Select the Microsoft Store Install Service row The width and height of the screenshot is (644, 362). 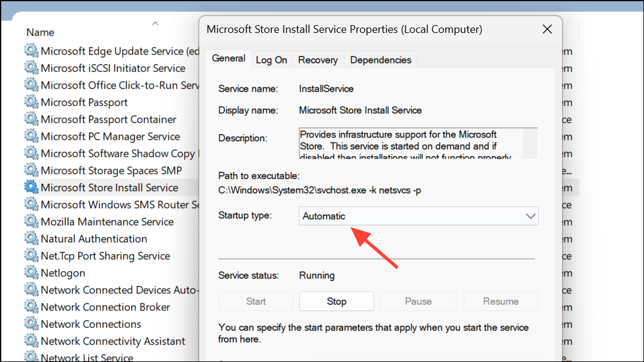112,187
